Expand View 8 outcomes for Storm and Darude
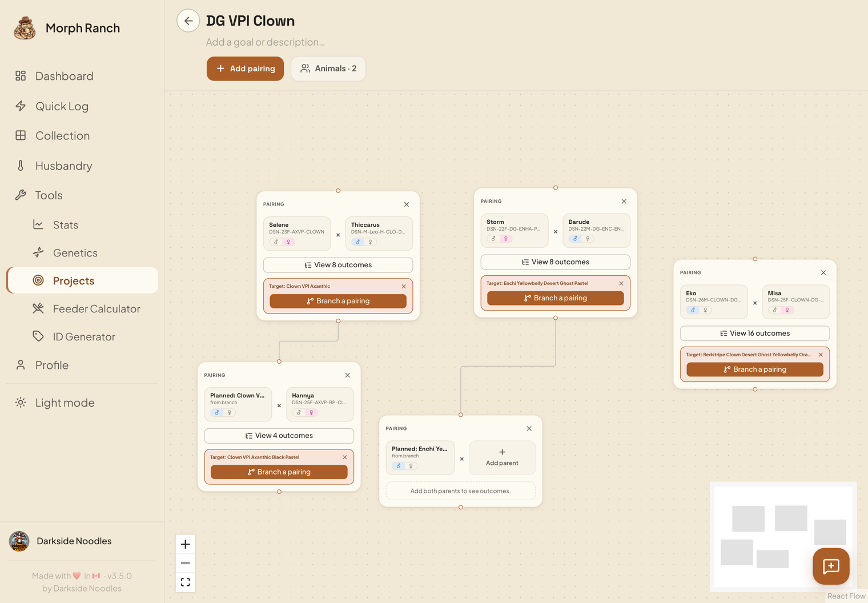This screenshot has width=868, height=603. tap(556, 262)
